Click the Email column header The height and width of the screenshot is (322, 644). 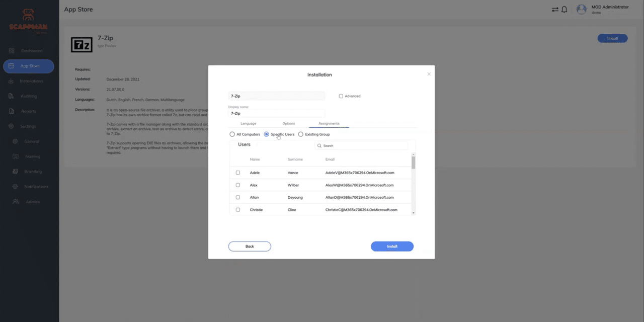click(x=330, y=159)
